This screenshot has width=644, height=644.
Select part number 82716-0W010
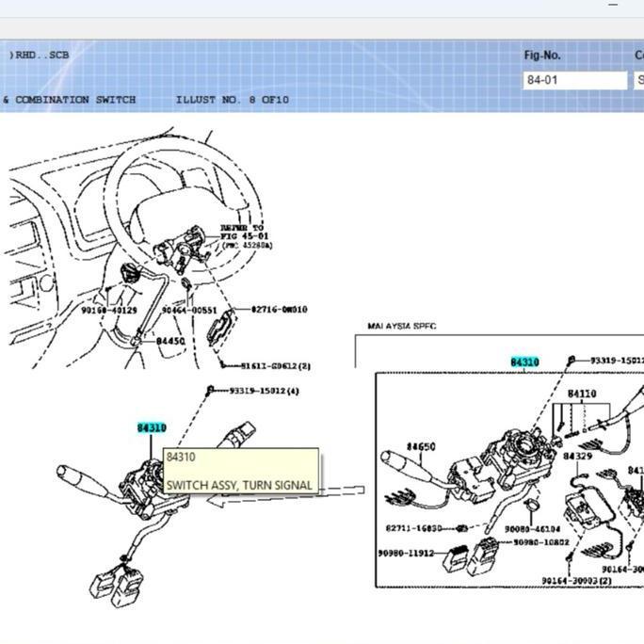[x=280, y=309]
